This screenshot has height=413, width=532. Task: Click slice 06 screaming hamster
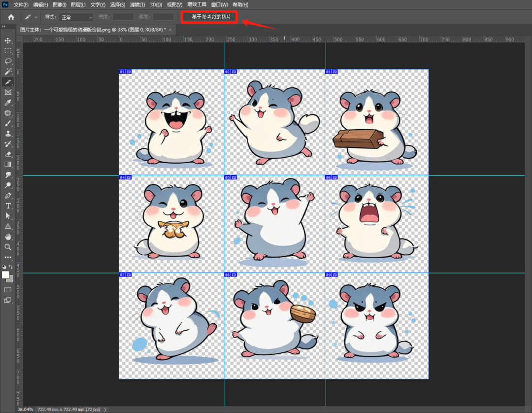[x=377, y=224]
